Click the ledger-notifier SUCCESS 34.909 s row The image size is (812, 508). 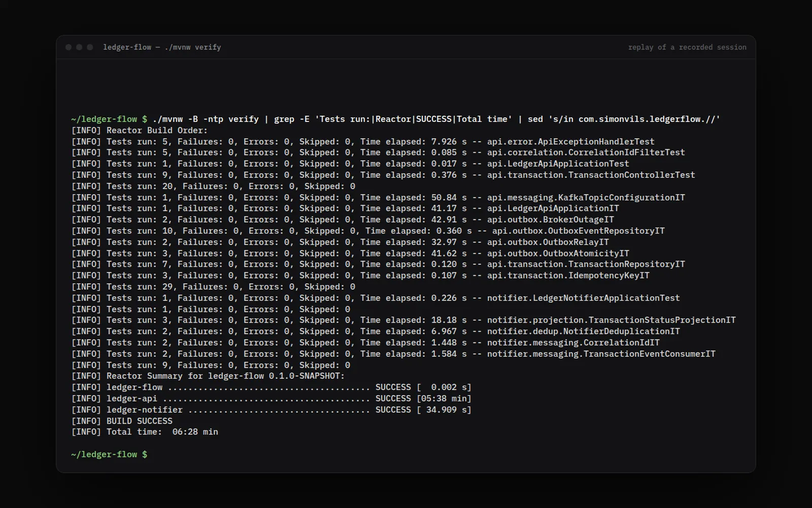click(272, 410)
